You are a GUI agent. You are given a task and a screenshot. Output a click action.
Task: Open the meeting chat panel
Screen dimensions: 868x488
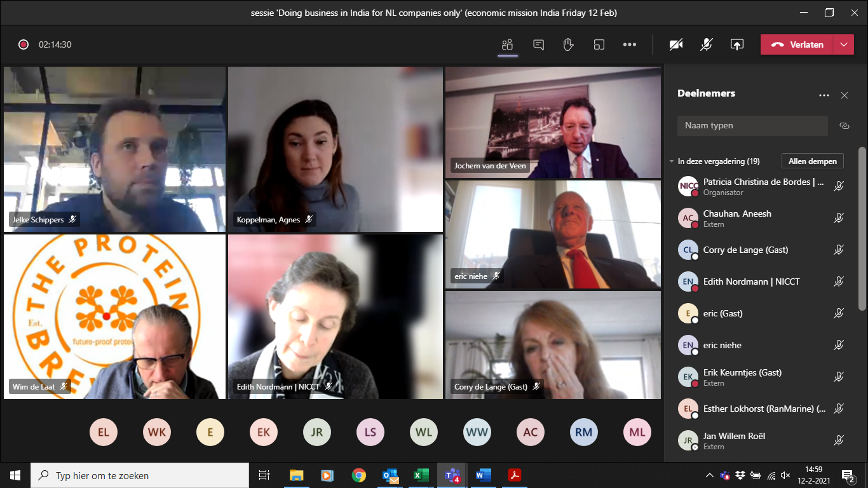[538, 44]
